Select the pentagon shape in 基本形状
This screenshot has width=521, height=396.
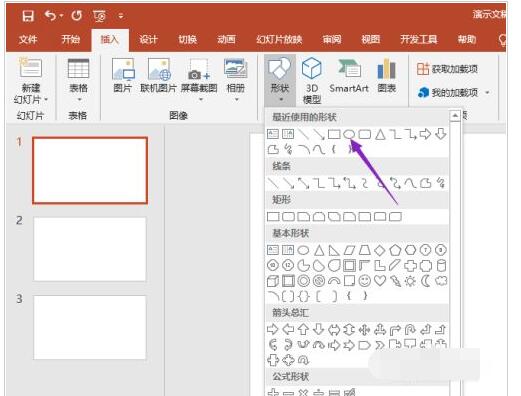tap(395, 250)
